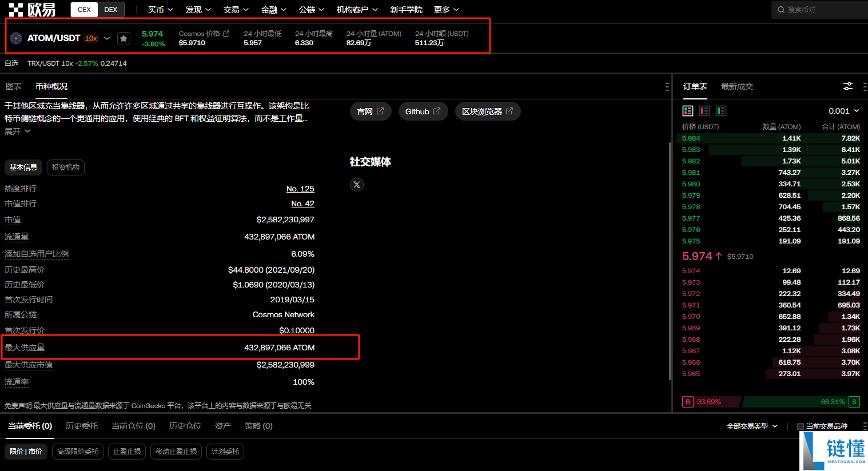Click 市值 label in info table
The height and width of the screenshot is (471, 868).
[x=13, y=220]
